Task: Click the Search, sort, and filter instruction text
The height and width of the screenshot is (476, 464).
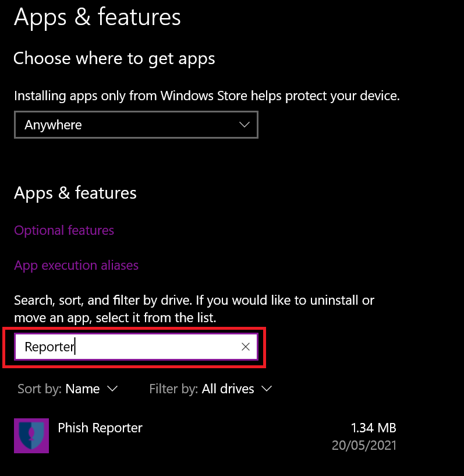Action: 194,309
